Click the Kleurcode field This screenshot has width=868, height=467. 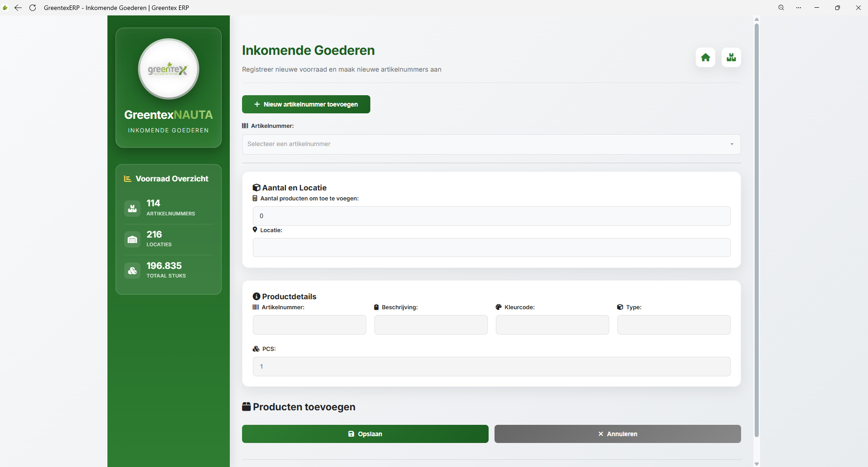(553, 325)
